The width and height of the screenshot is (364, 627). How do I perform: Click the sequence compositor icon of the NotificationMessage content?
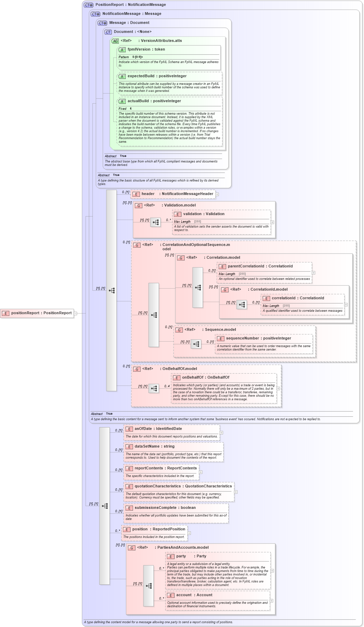tap(112, 291)
